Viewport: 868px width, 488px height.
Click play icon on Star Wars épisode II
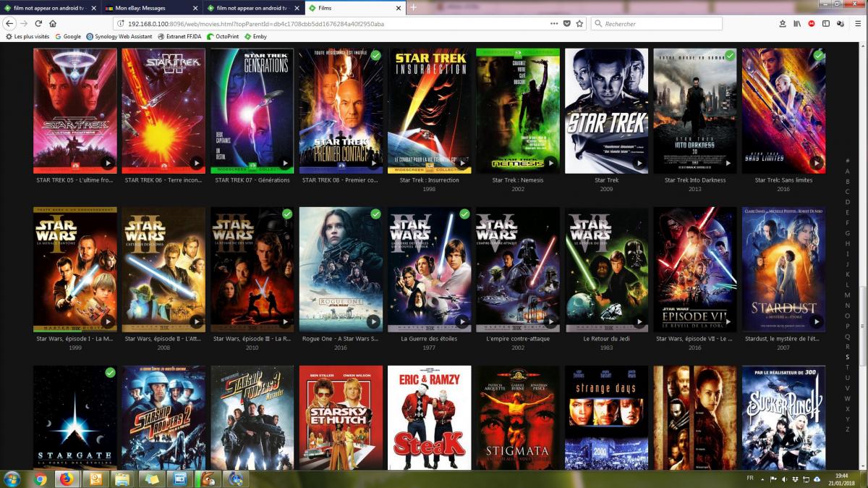coord(196,321)
